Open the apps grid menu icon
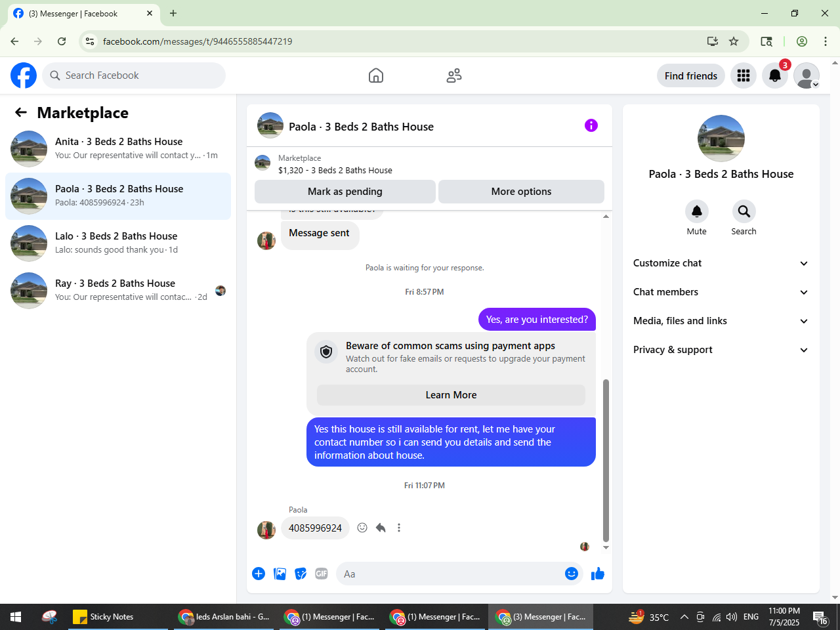This screenshot has width=840, height=630. pos(744,75)
